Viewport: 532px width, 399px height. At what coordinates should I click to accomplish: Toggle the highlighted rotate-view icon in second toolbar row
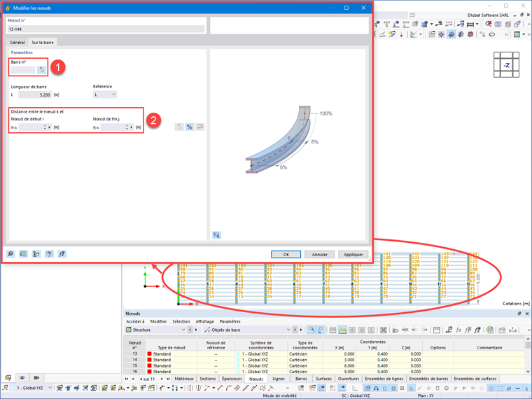[451, 34]
